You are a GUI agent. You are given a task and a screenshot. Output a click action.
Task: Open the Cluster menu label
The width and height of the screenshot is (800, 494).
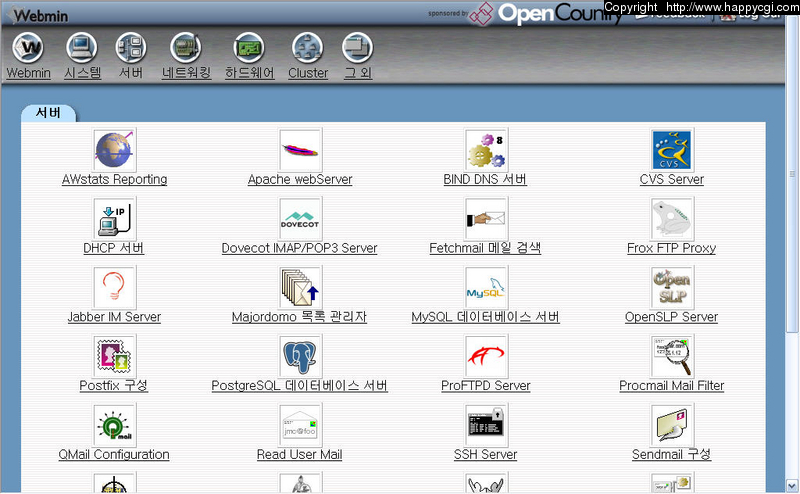pyautogui.click(x=308, y=73)
